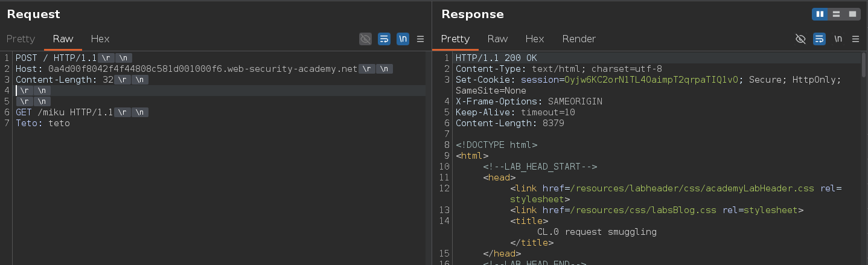Image resolution: width=868 pixels, height=265 pixels.
Task: Select the Response Pretty tab
Action: point(455,39)
